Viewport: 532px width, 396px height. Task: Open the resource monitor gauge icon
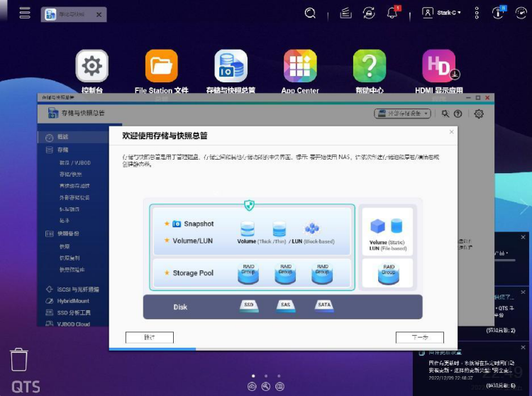point(521,13)
